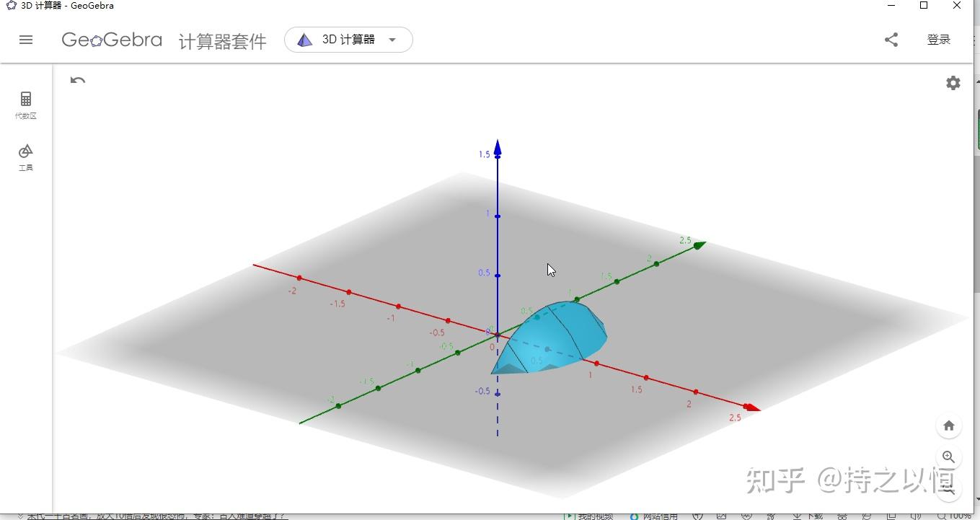Screen dimensions: 980x520
Task: Click the 1.5 label on the blue vertical axis
Action: click(484, 154)
